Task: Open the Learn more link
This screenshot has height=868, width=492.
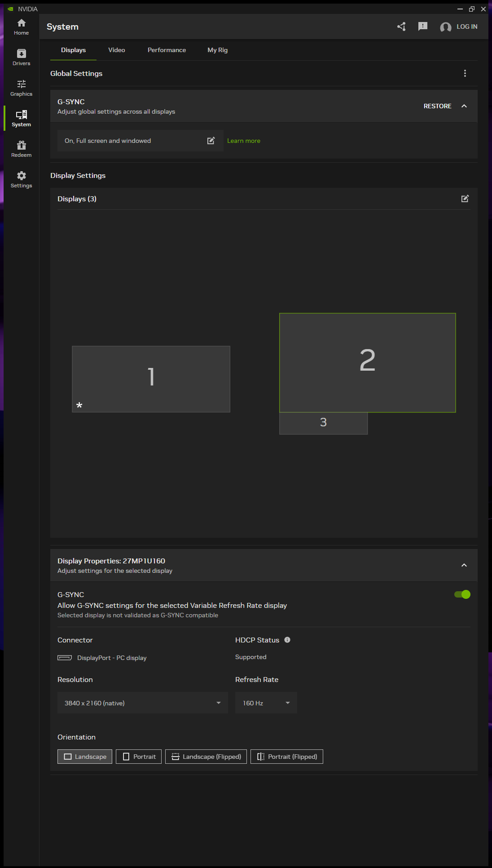Action: coord(244,141)
